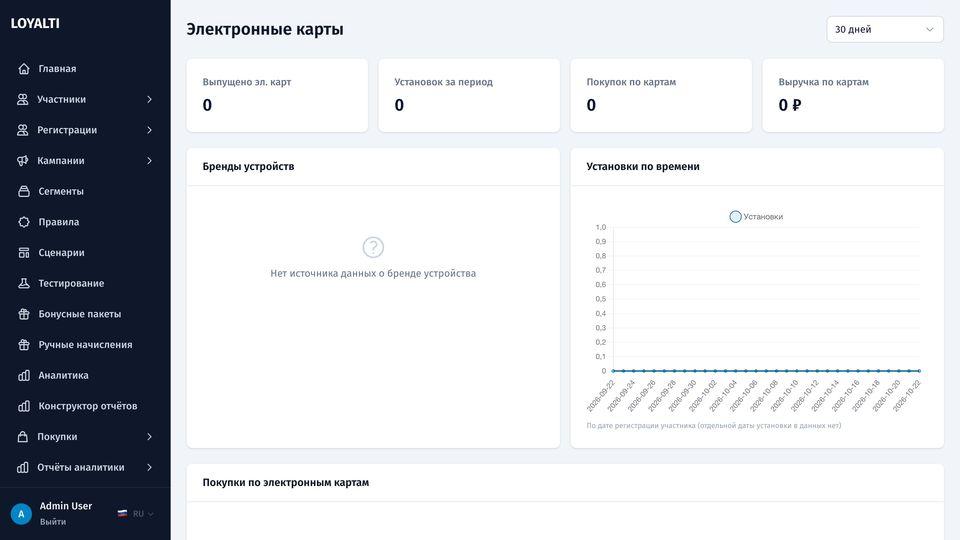Expand the Кампании submenu chevron
Viewport: 960px width, 540px height.
pyautogui.click(x=149, y=160)
